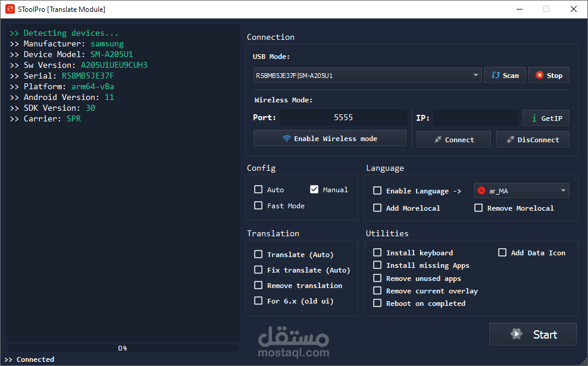Click the Scan button

[x=505, y=76]
